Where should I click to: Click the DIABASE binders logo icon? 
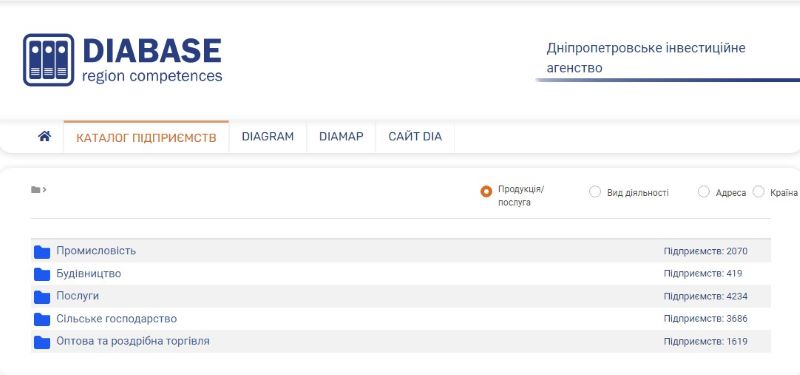point(48,60)
